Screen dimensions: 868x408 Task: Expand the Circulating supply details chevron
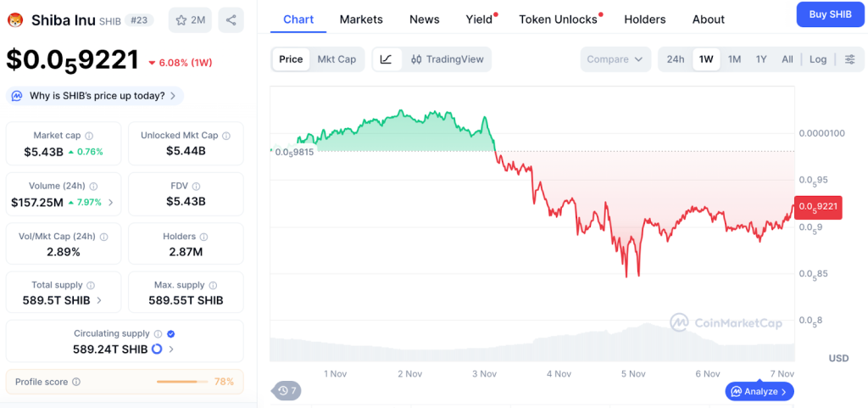172,349
